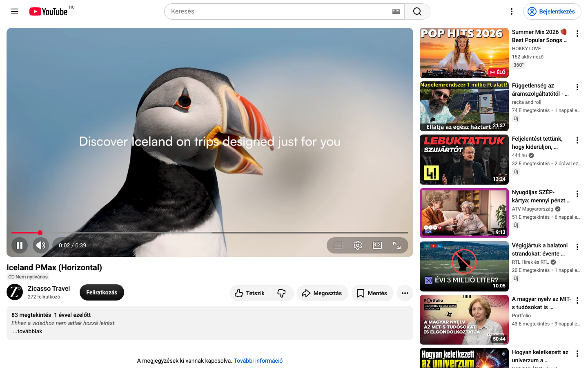
Task: Toggle the subtitles button in the player
Action: tap(338, 245)
